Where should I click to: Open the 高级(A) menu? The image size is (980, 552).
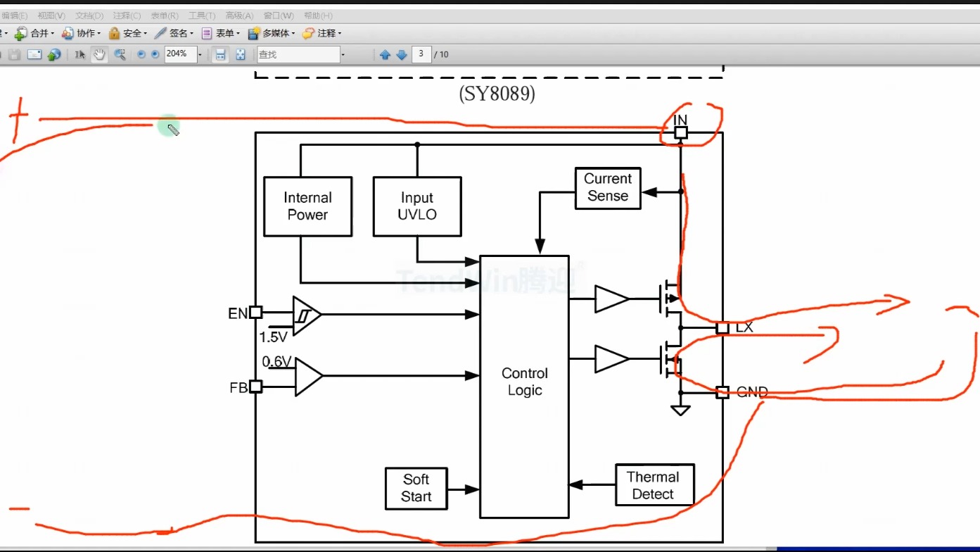[239, 15]
